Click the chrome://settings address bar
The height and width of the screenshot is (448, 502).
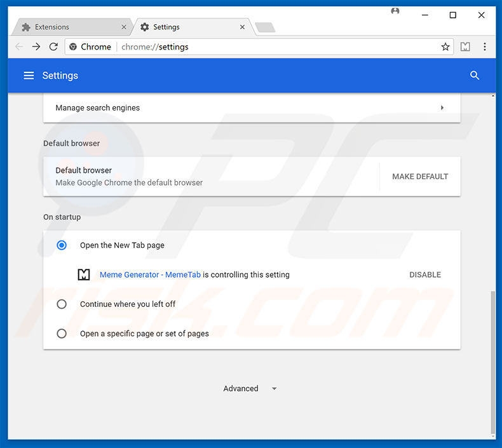[259, 47]
